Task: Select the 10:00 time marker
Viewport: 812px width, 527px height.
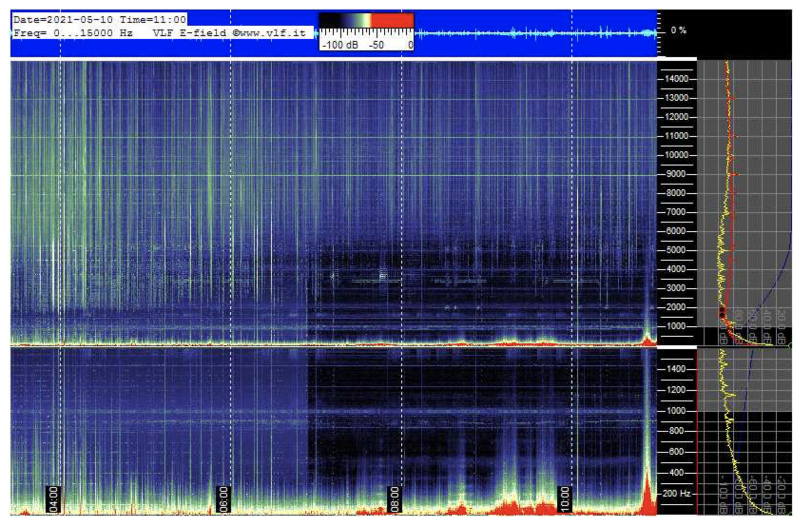Action: click(564, 499)
